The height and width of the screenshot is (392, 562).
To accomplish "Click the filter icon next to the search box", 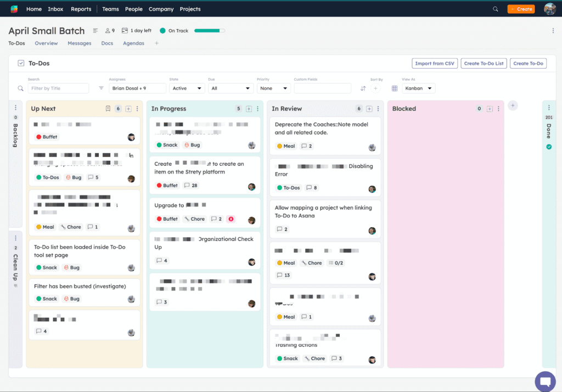I will [102, 88].
